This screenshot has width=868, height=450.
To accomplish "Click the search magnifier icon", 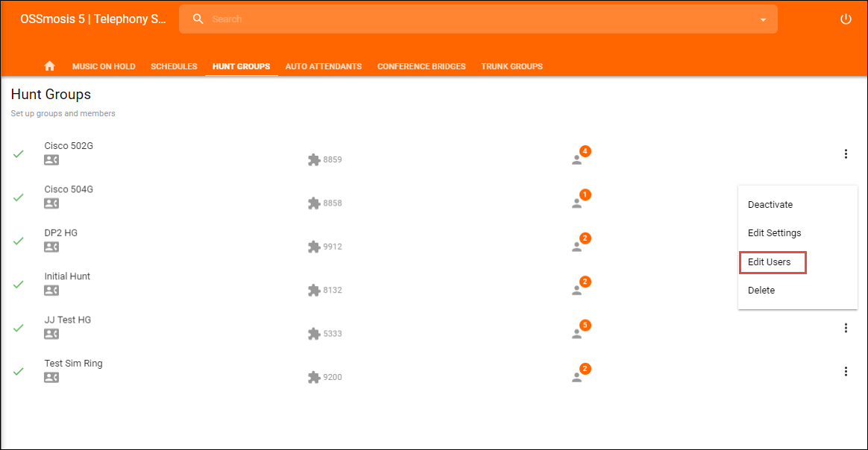I will tap(198, 19).
